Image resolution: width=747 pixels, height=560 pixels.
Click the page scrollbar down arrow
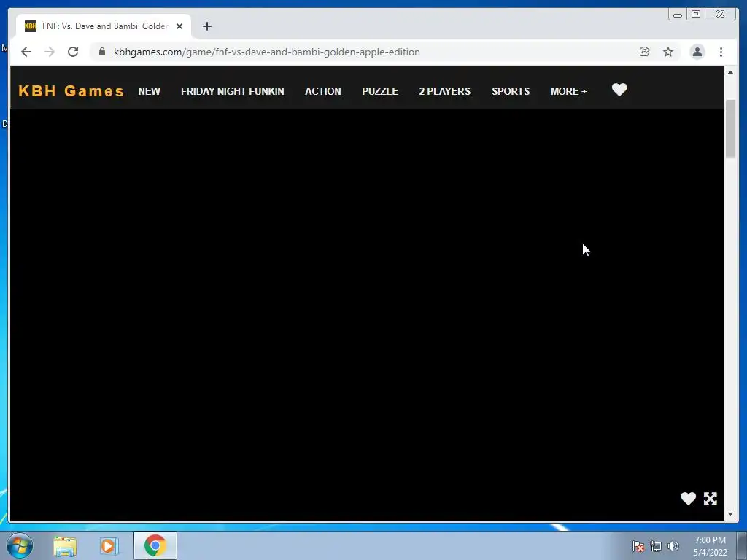(x=730, y=514)
